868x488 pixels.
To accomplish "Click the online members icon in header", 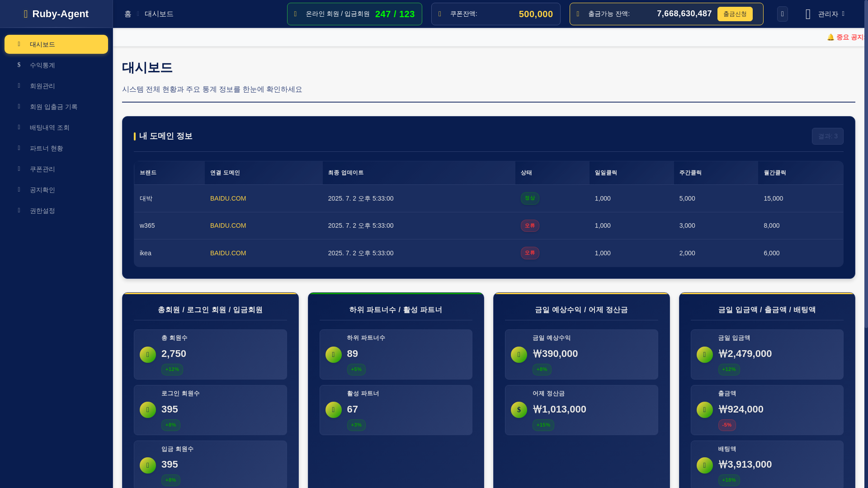I will [x=296, y=14].
